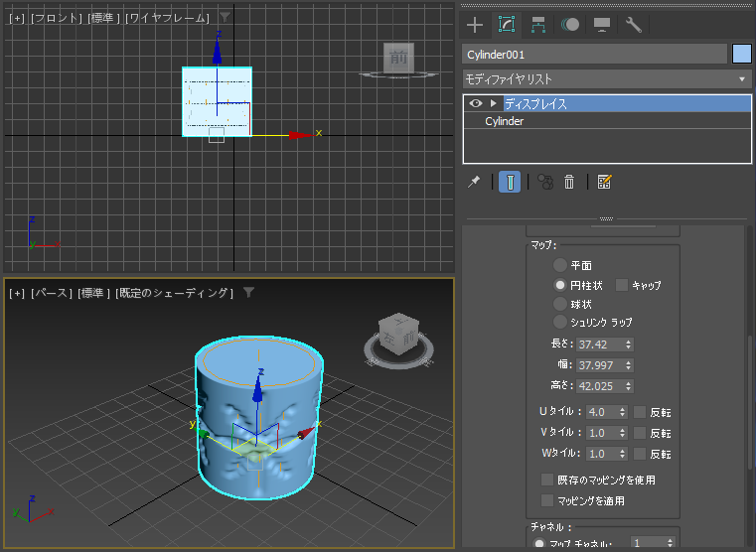This screenshot has width=756, height=552.
Task: Click the 長さ value field 37.42
Action: click(600, 345)
